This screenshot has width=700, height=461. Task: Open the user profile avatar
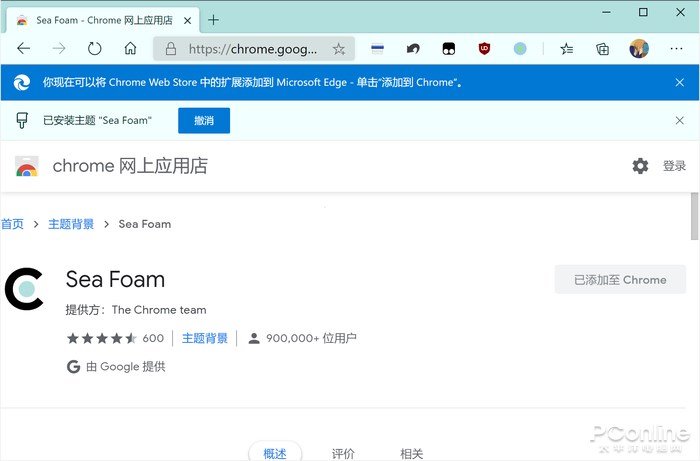tap(639, 49)
